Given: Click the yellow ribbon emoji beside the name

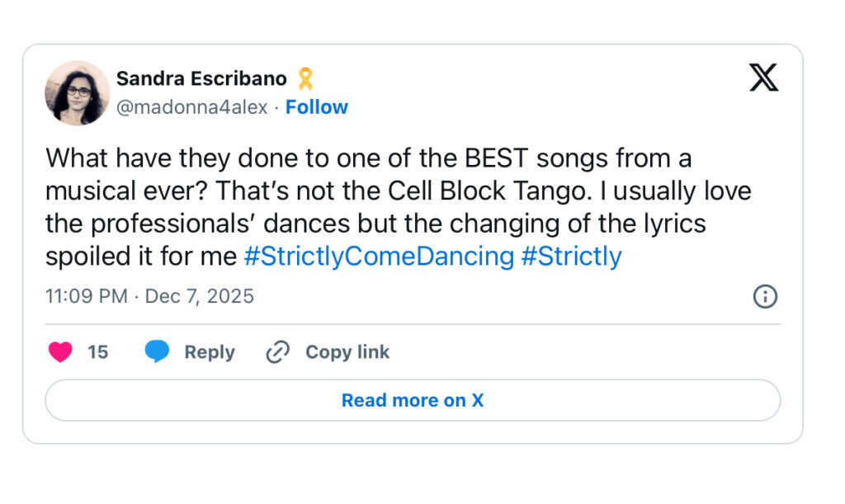Looking at the screenshot, I should (305, 79).
